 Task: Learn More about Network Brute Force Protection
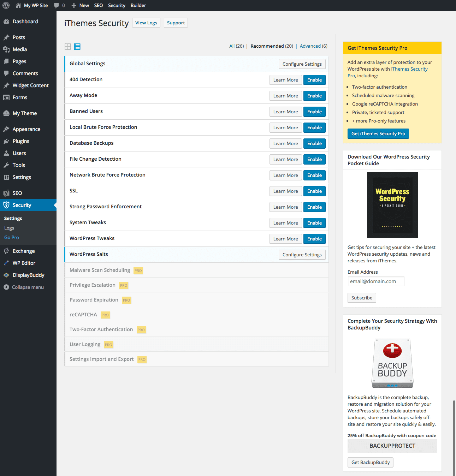[x=286, y=175]
